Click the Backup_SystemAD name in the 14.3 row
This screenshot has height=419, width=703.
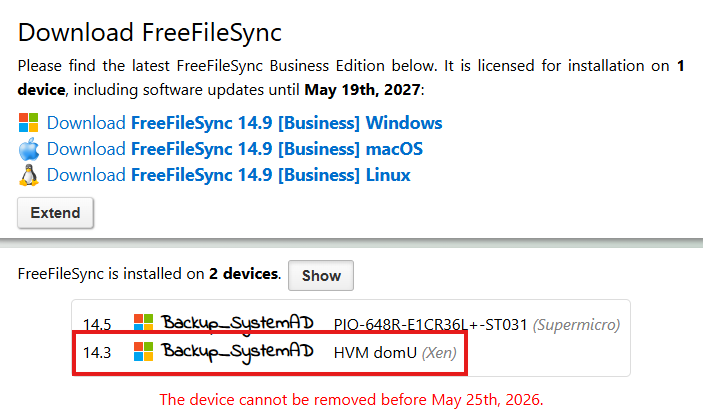(x=237, y=352)
